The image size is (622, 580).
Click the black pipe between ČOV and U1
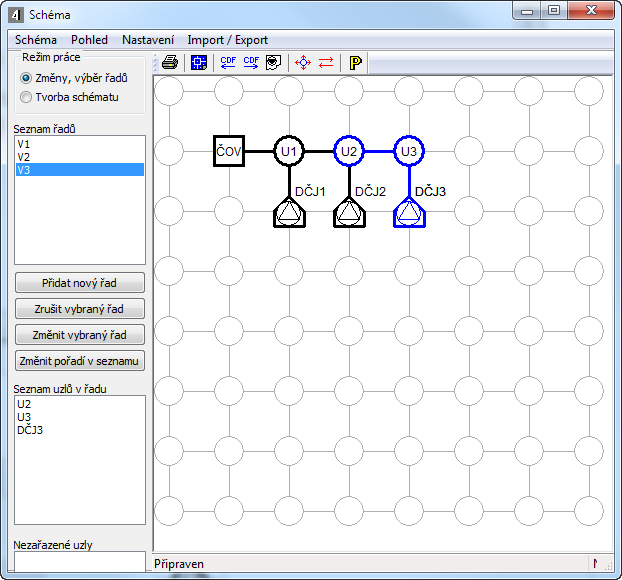[x=259, y=151]
